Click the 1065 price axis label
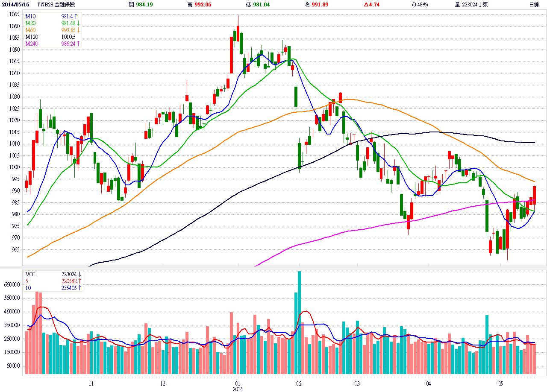This screenshot has width=547, height=392. pyautogui.click(x=14, y=14)
